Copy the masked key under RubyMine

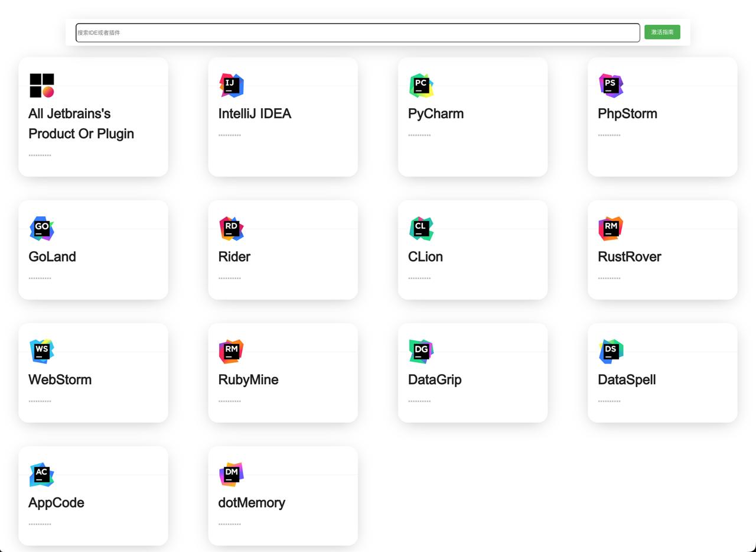(x=230, y=402)
